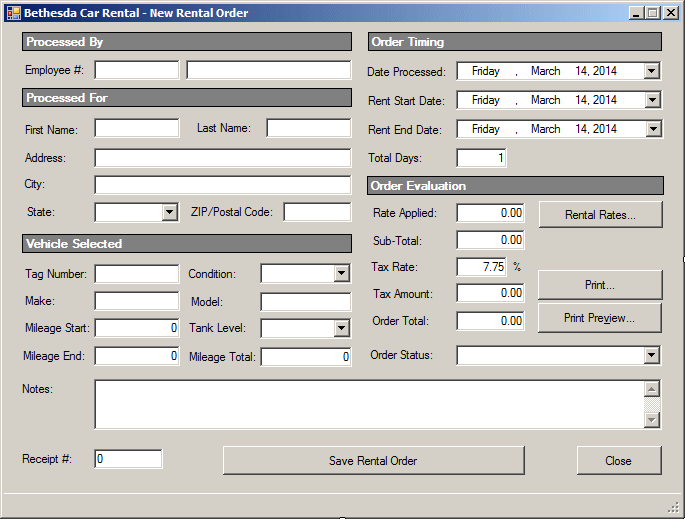Click the Order Total field

[x=491, y=321]
